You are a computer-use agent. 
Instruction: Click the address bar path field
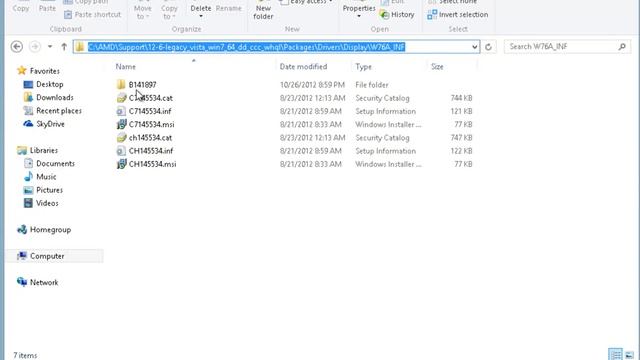coord(276,47)
